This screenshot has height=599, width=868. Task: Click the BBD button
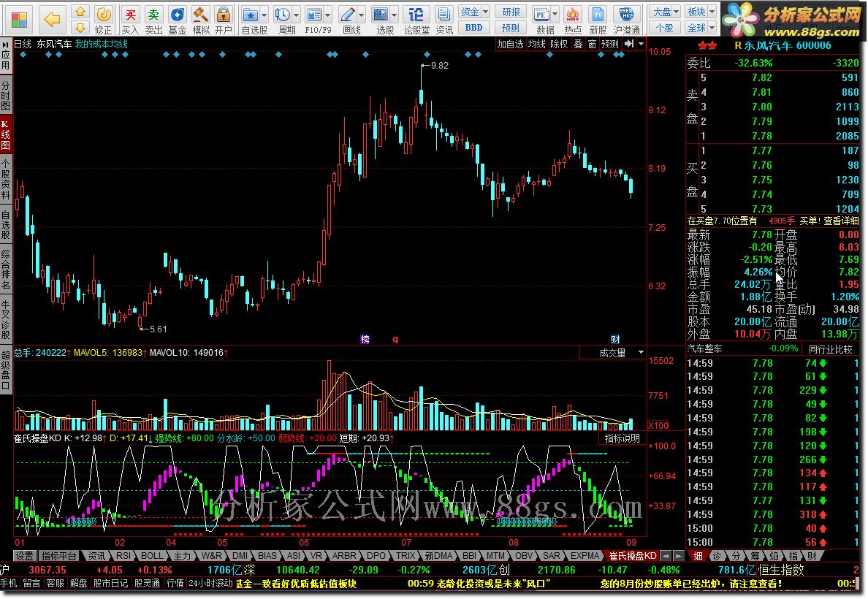pos(474,28)
